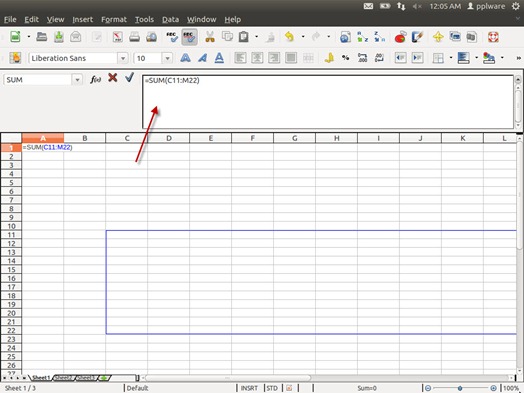Insert a hyperlink
The height and width of the screenshot is (393, 524).
point(345,37)
